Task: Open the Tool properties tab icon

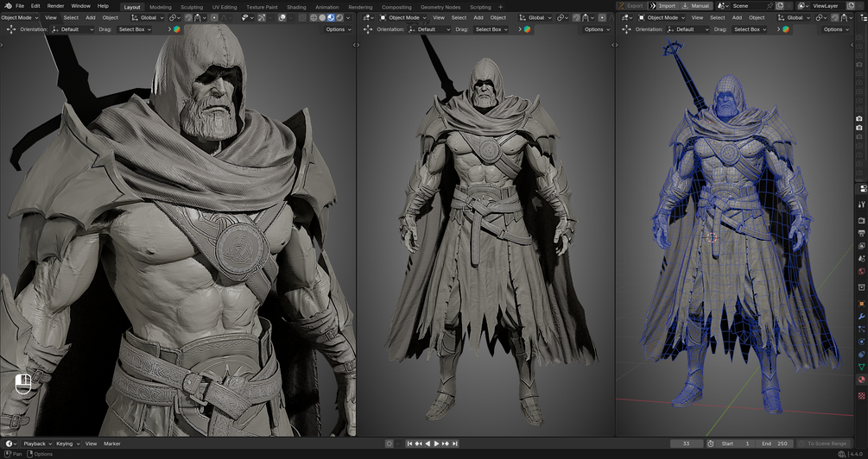Action: [861, 204]
